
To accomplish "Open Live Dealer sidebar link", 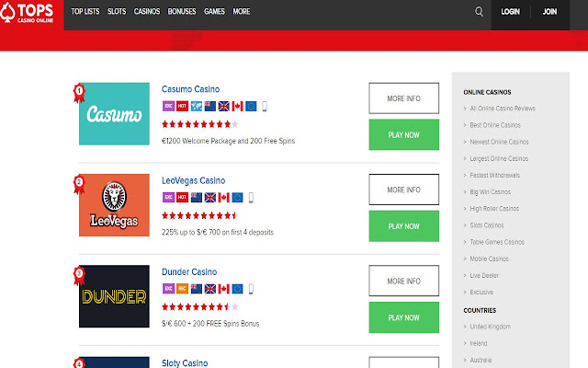I will tap(484, 276).
